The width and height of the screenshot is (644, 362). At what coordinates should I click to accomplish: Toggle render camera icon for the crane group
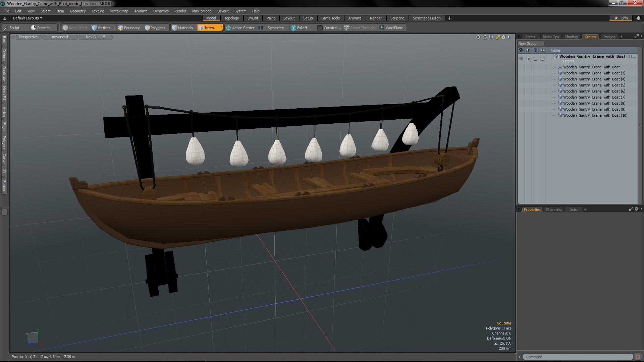pos(528,59)
